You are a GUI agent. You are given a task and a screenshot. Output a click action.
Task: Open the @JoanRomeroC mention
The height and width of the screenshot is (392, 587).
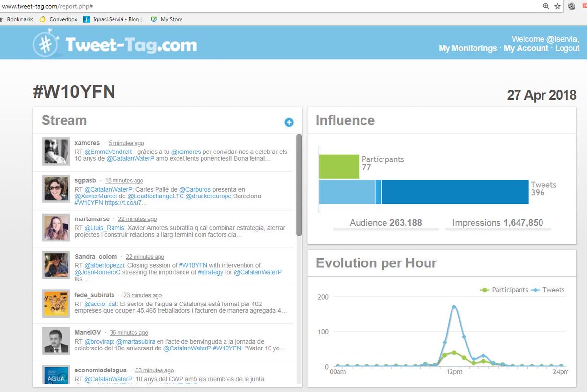point(98,272)
